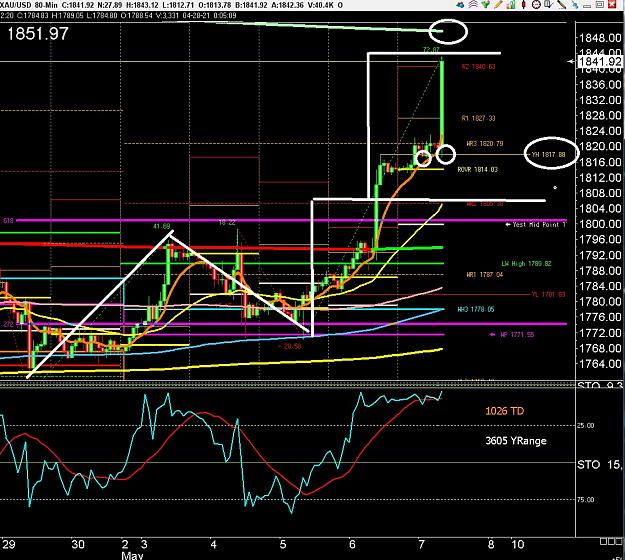Click the 30 date on time axis
This screenshot has height=560, width=625.
(78, 544)
